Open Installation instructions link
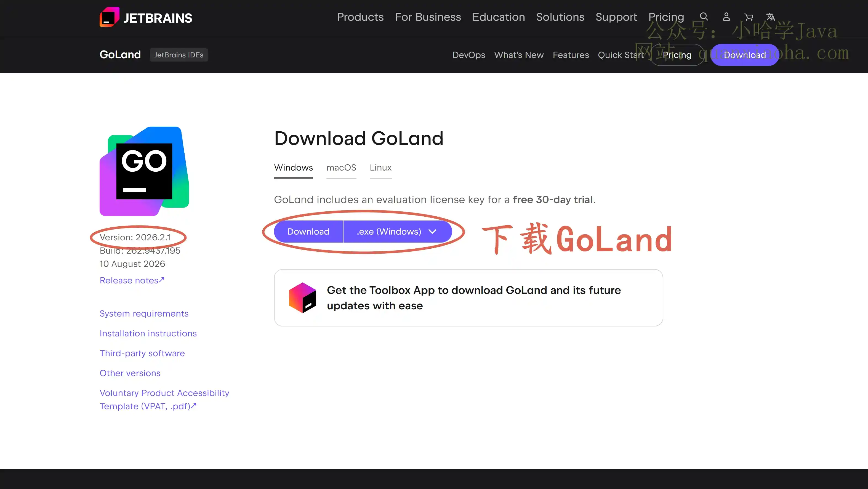 pos(148,333)
